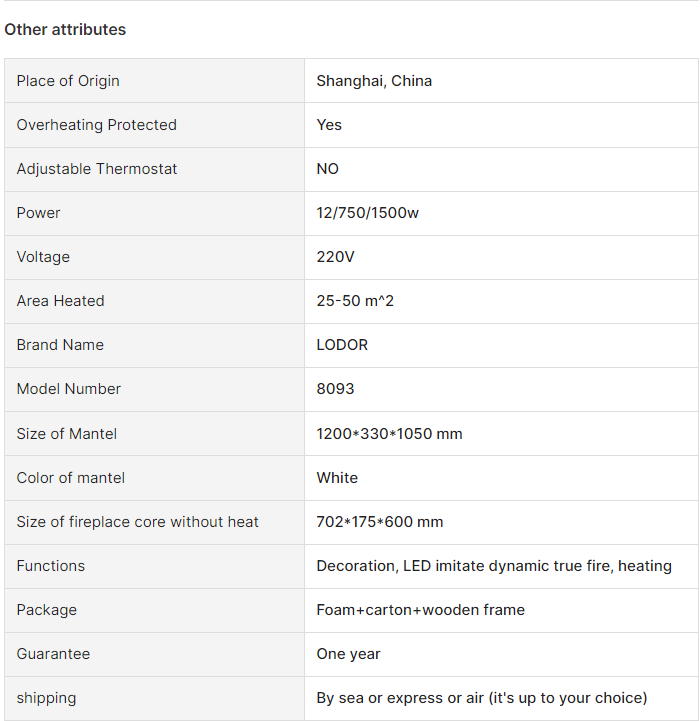Click the 'White' mantel color value

click(x=337, y=478)
